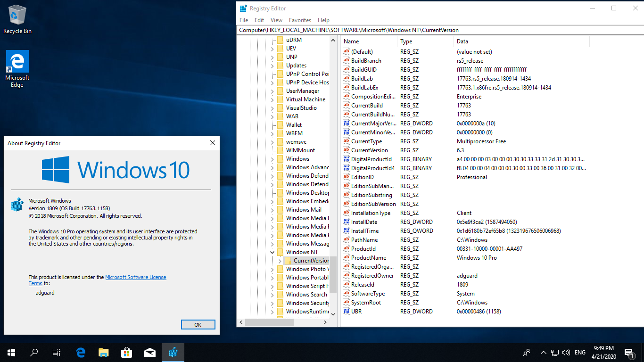644x362 pixels.
Task: Open Microsoft Store taskbar icon
Action: tap(126, 352)
